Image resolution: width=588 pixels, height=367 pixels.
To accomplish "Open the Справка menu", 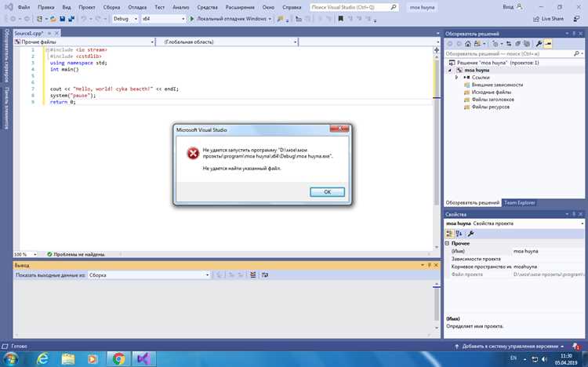I will (292, 7).
